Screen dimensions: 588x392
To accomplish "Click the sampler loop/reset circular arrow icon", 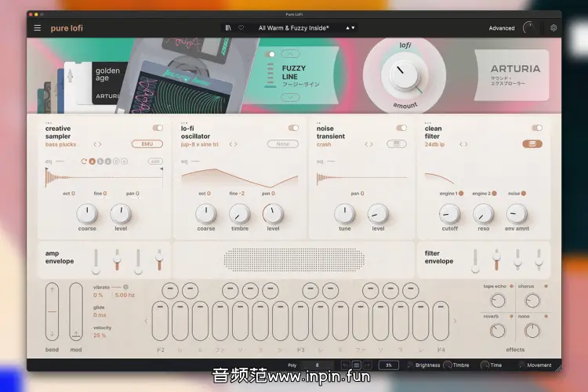I will click(x=84, y=162).
